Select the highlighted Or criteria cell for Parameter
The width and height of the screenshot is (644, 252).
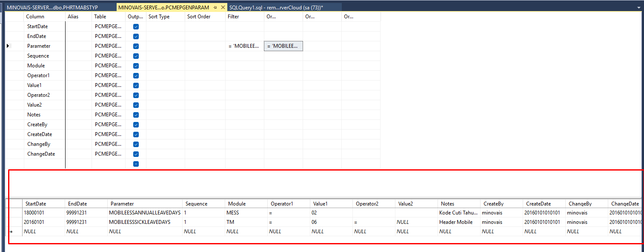coord(283,46)
